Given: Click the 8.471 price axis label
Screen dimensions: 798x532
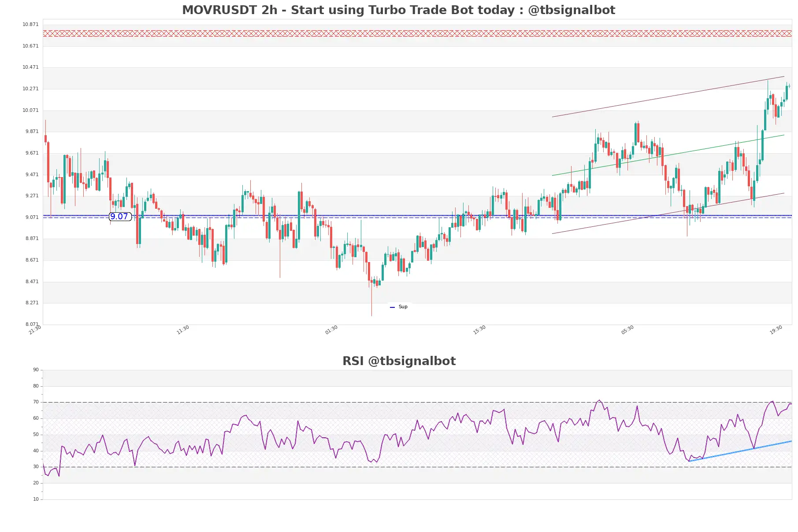Looking at the screenshot, I should pos(32,281).
